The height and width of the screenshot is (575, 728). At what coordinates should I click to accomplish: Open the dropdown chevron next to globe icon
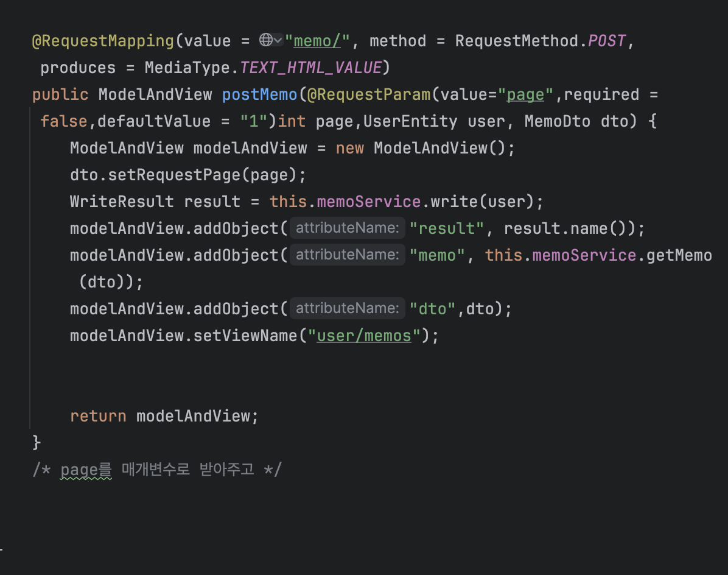pos(278,40)
